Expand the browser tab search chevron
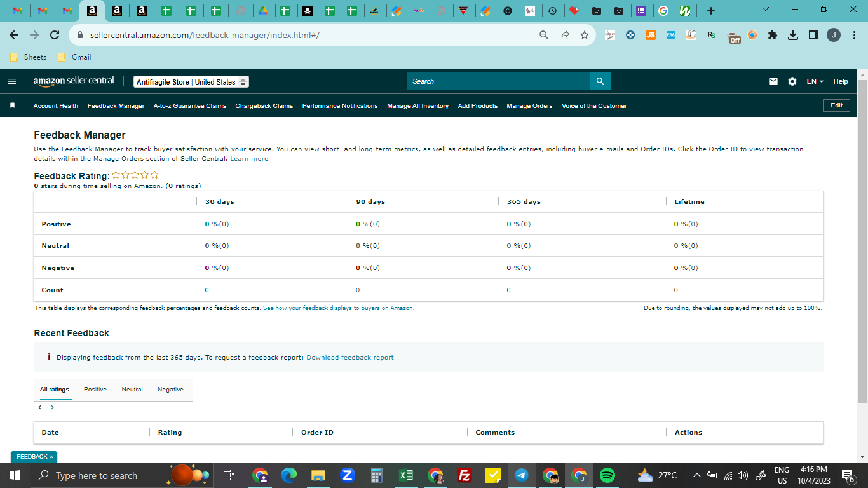Image resolution: width=868 pixels, height=488 pixels. pyautogui.click(x=765, y=10)
